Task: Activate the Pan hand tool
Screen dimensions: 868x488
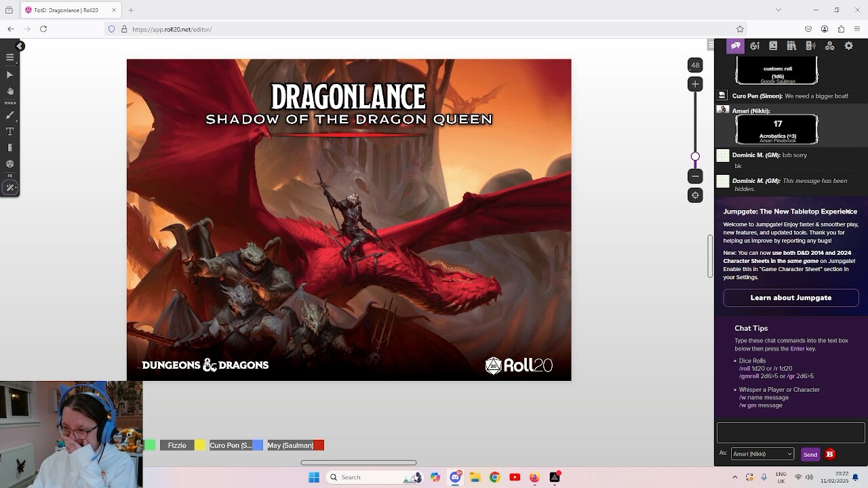Action: pos(10,91)
